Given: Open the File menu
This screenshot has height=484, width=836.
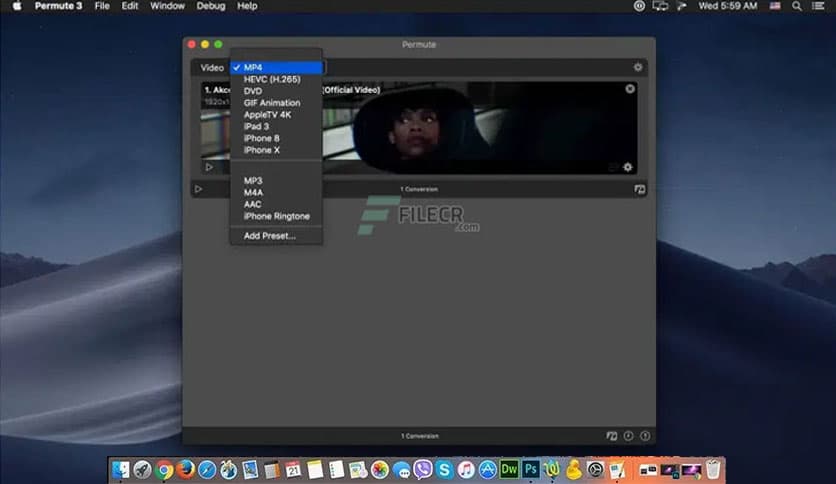Looking at the screenshot, I should click(102, 6).
